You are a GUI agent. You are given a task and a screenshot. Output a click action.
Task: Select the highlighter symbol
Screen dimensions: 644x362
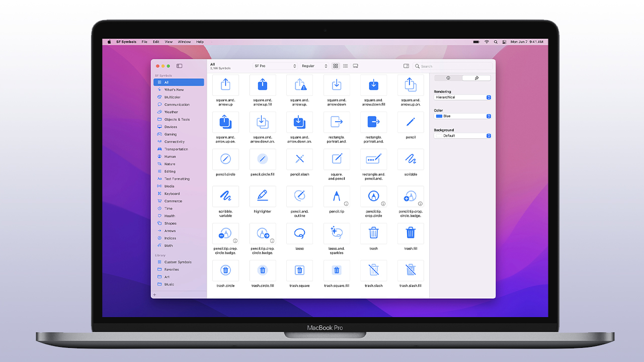point(262,197)
